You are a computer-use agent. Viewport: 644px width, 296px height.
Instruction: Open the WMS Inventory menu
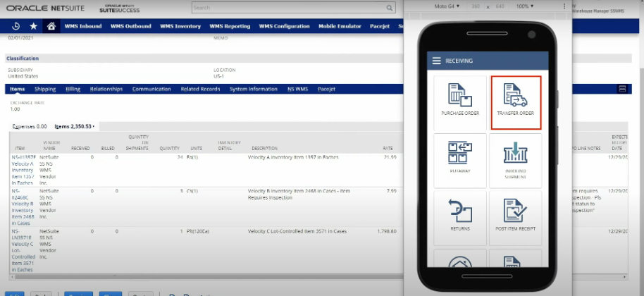click(180, 26)
